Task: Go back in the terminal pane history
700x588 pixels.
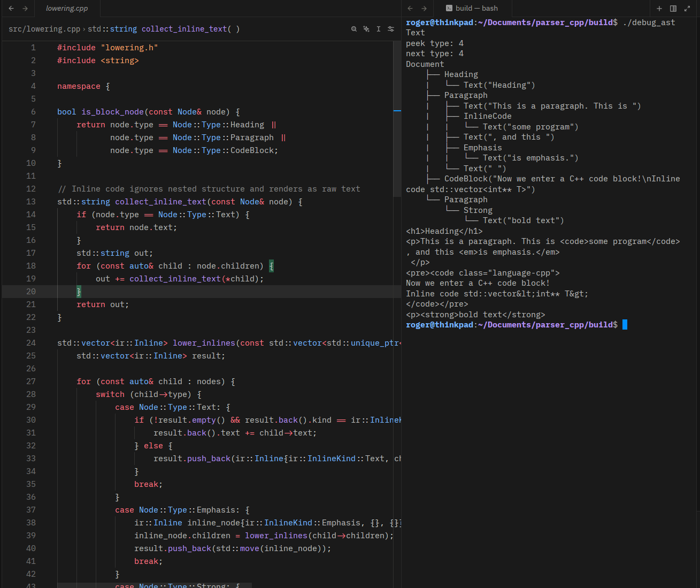Action: point(410,9)
